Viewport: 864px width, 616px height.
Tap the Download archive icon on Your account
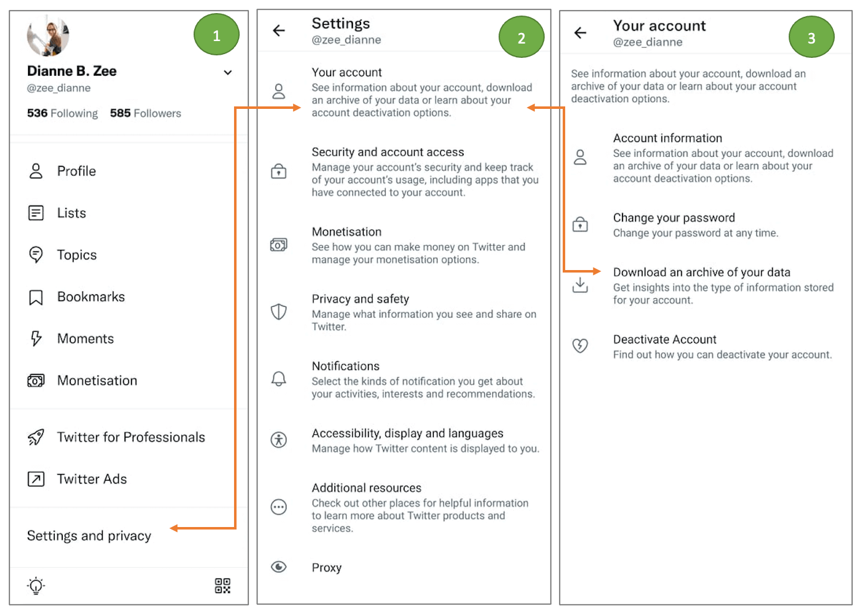pos(580,285)
